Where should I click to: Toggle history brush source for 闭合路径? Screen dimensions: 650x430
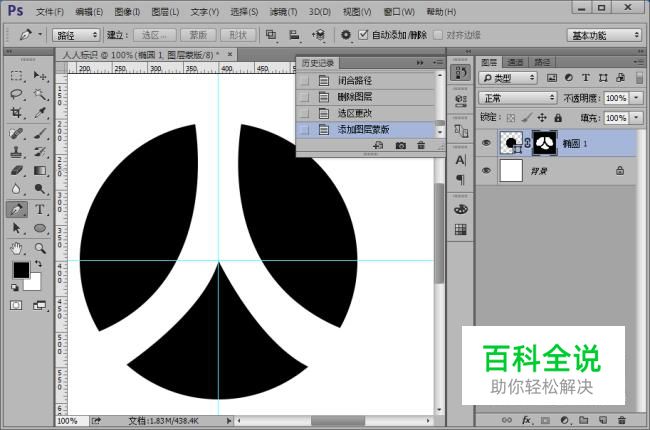coord(305,80)
